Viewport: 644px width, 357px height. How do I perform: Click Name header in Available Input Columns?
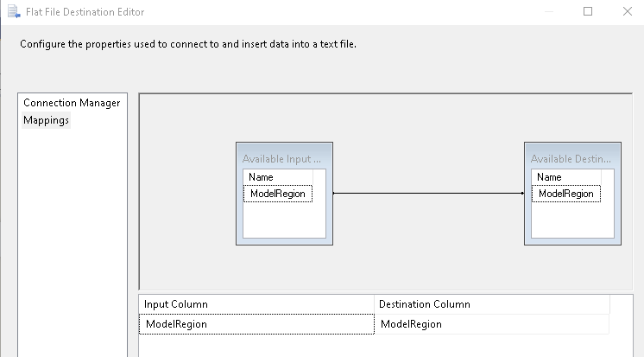click(261, 177)
